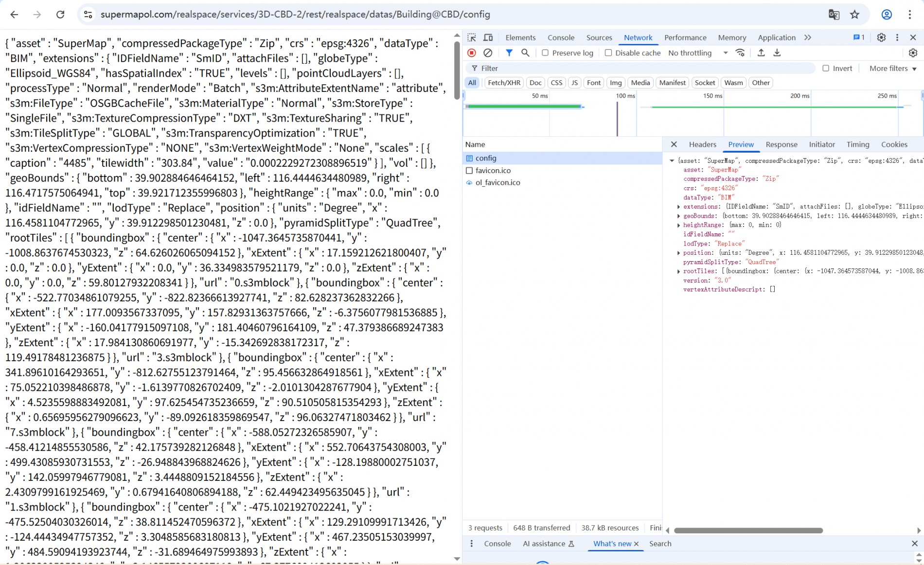Reload the current page

(60, 15)
